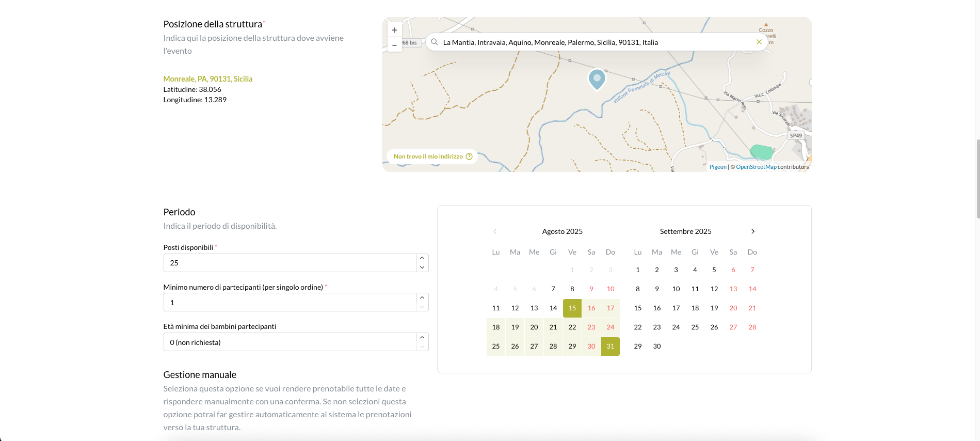Select 15 August in the calendar

pyautogui.click(x=572, y=308)
